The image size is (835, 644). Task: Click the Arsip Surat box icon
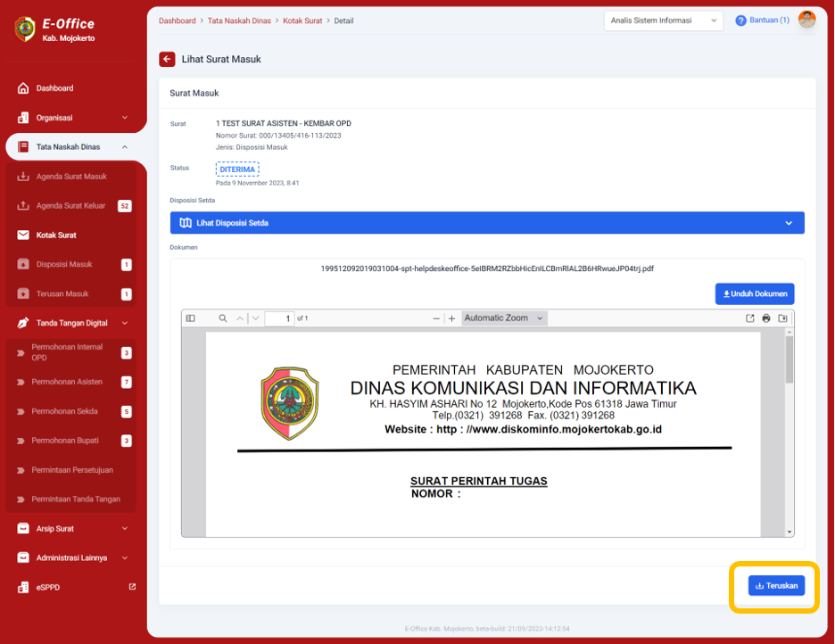click(x=23, y=529)
